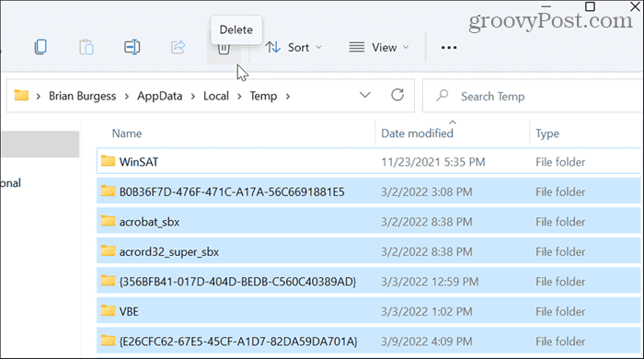Viewport: 644px width, 359px height.
Task: Click the Delete trash can icon
Action: click(224, 50)
